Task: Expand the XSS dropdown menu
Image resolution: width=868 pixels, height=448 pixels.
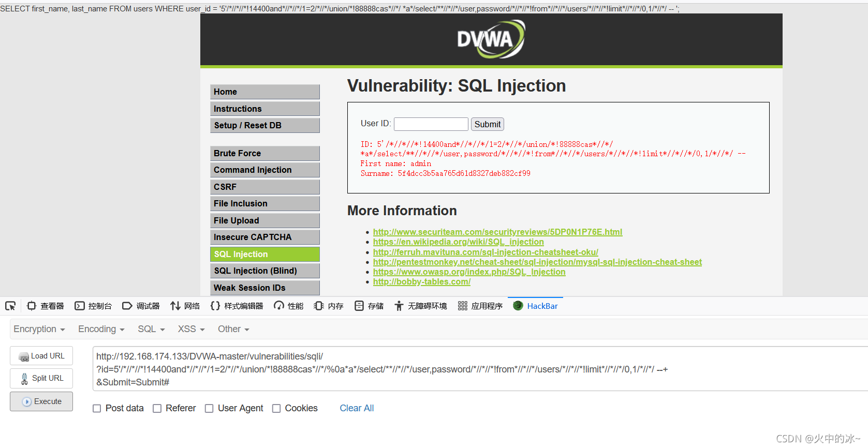Action: pos(192,329)
